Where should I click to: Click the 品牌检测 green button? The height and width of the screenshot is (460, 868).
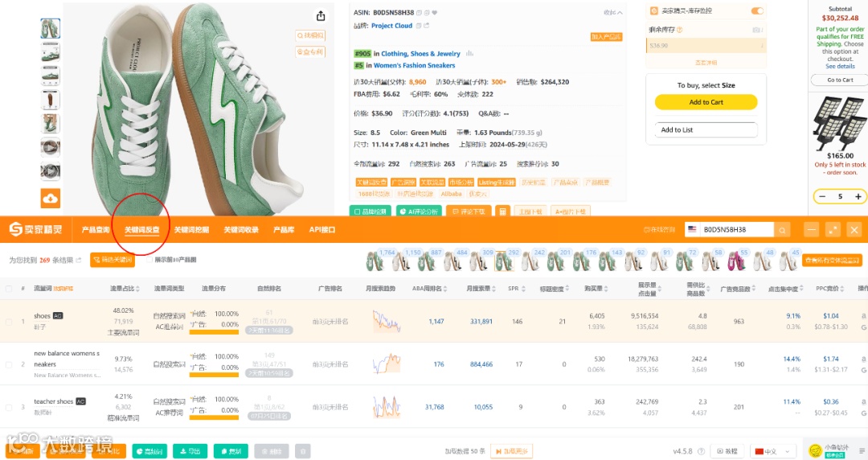point(371,212)
